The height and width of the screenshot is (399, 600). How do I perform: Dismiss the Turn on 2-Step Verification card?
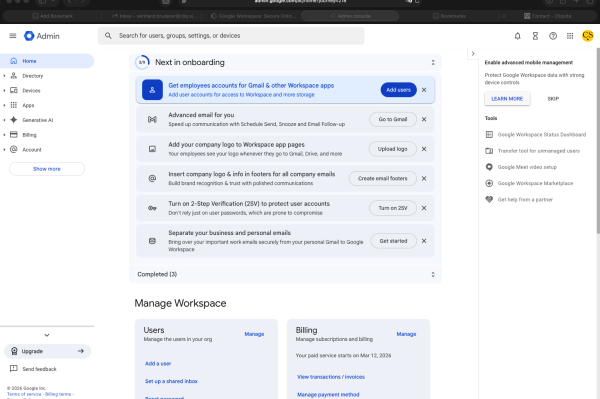[x=424, y=208]
